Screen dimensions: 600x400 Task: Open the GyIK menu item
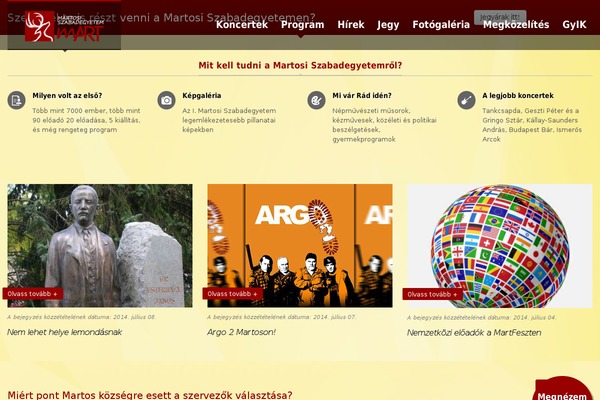pyautogui.click(x=574, y=24)
